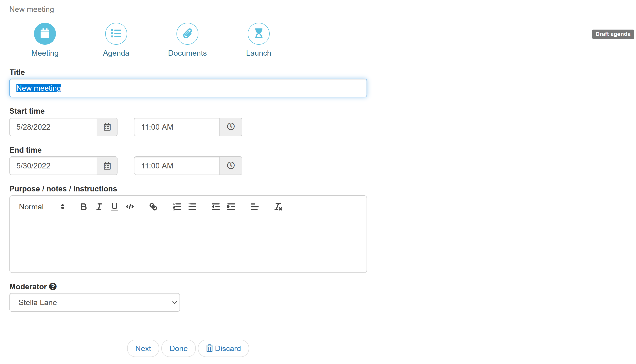Decrease the text indent
The image size is (636, 364).
(x=216, y=207)
